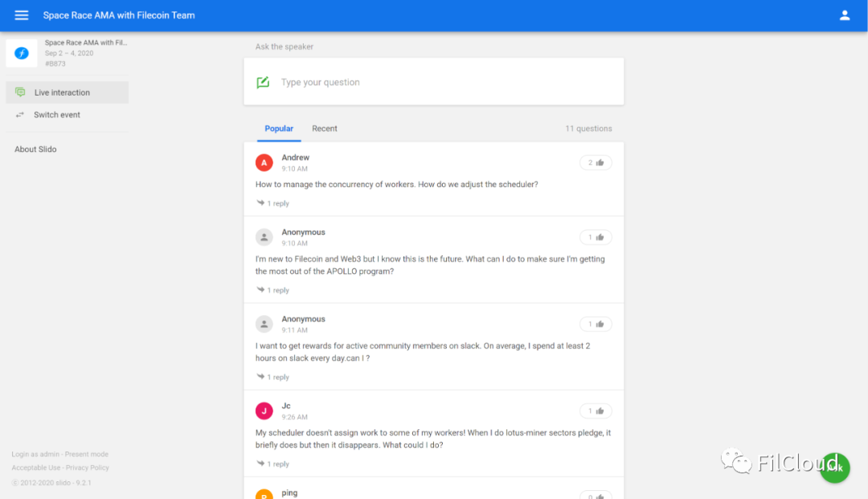This screenshot has width=868, height=499.
Task: Click the Ask the speaker label
Action: 285,47
